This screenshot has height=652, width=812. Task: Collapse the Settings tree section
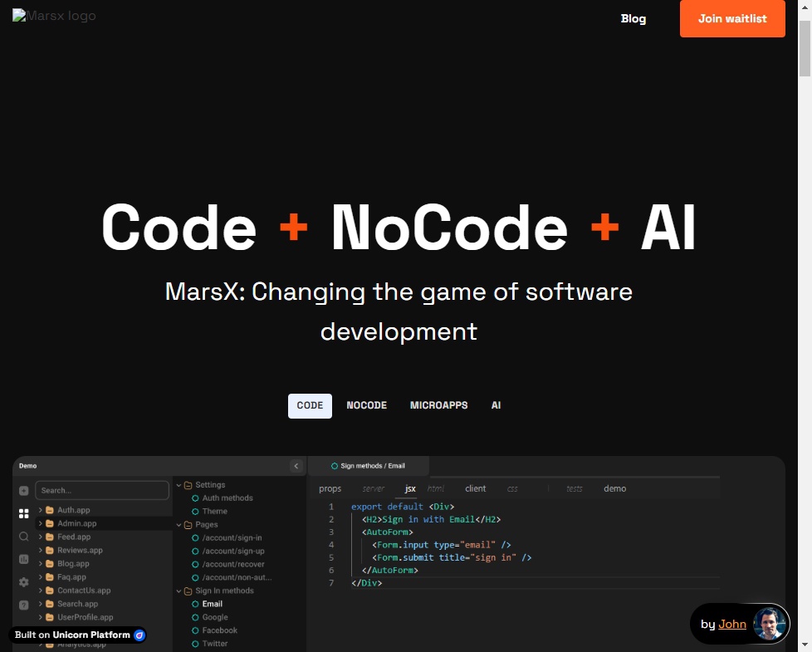(x=179, y=484)
